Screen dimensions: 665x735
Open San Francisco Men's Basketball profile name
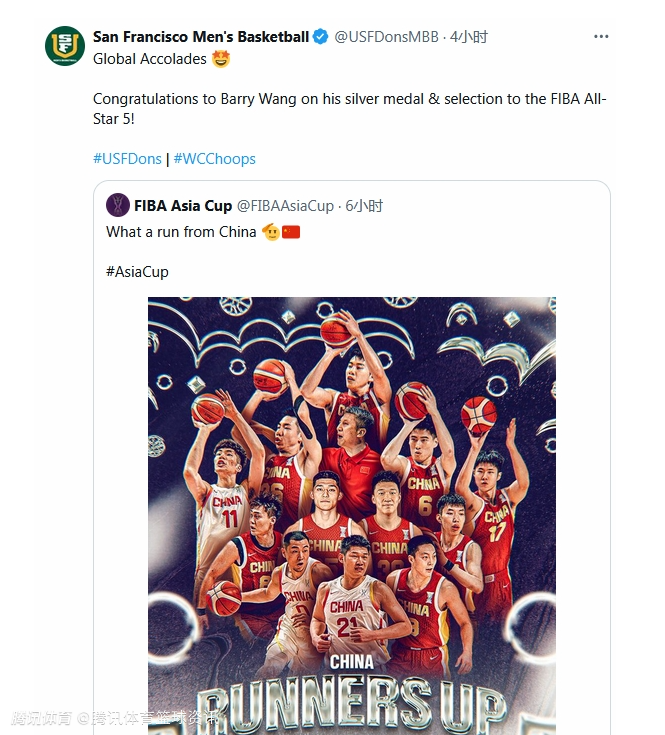201,37
